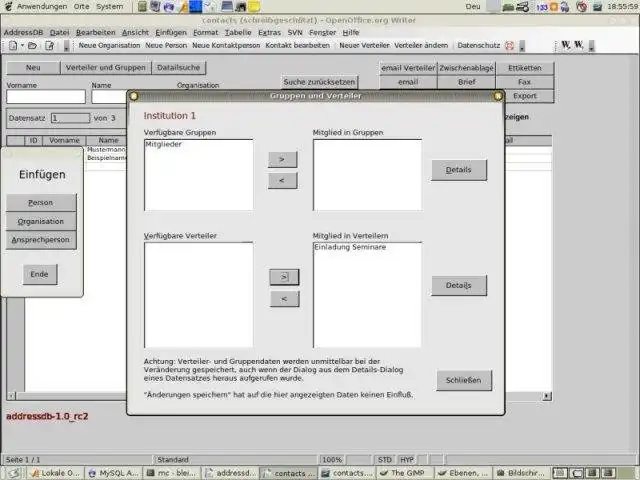The image size is (640, 480).
Task: Click Neue Person in toolbar
Action: (x=166, y=45)
